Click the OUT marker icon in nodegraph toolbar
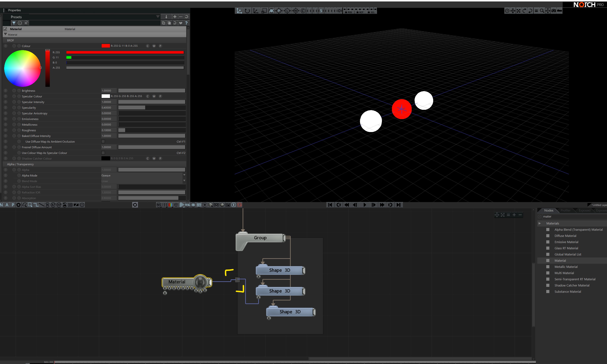 53,205
